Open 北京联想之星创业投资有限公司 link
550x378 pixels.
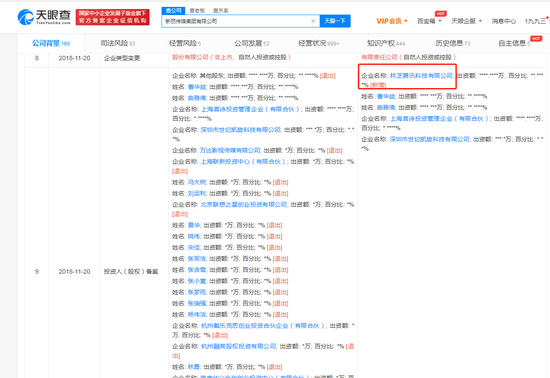[x=244, y=205]
